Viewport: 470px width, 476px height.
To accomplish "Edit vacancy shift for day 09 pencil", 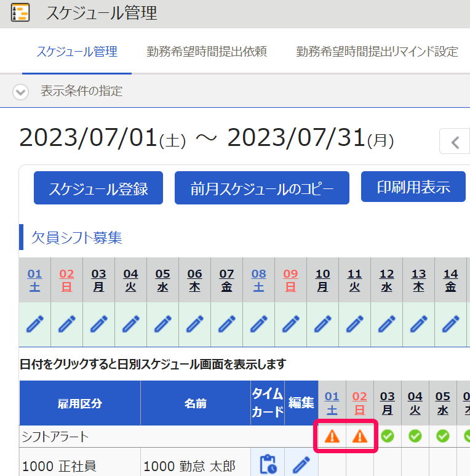I will tap(291, 324).
